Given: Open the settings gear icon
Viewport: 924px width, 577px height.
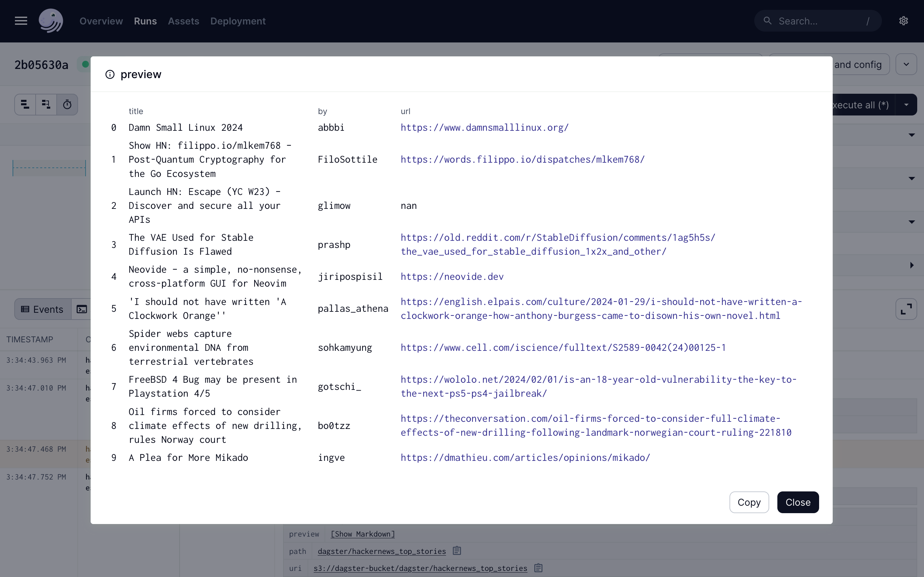Looking at the screenshot, I should pos(903,21).
